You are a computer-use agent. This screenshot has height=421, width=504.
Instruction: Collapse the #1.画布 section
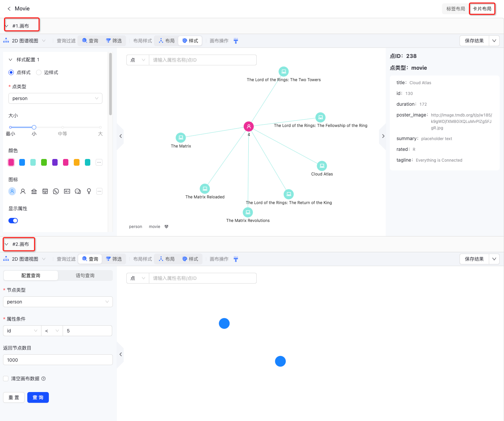[6, 26]
